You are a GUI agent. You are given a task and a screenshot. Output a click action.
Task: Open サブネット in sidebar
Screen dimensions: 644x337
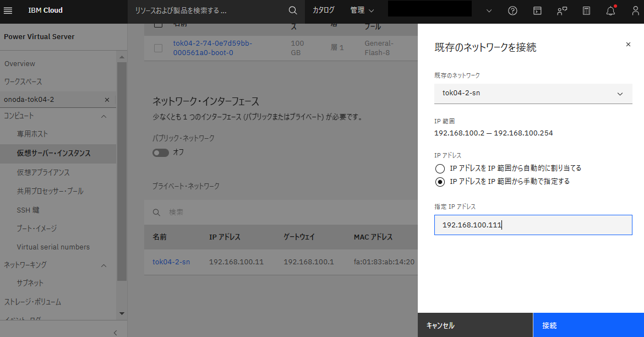coord(30,283)
